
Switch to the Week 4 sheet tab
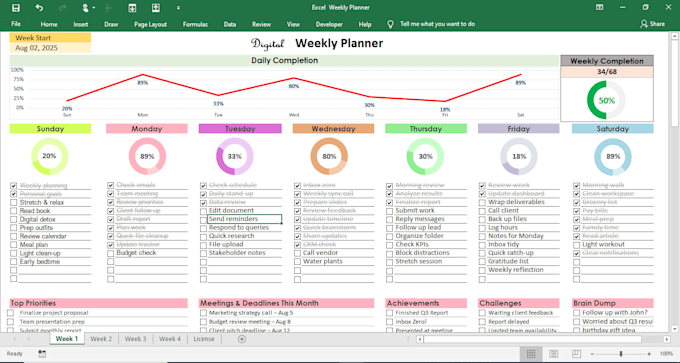(170, 339)
